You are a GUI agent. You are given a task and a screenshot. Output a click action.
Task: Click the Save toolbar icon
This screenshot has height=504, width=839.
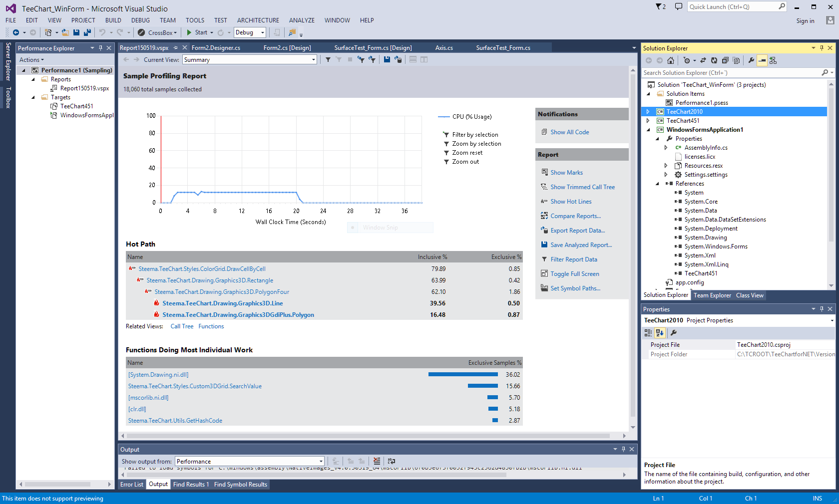(76, 32)
